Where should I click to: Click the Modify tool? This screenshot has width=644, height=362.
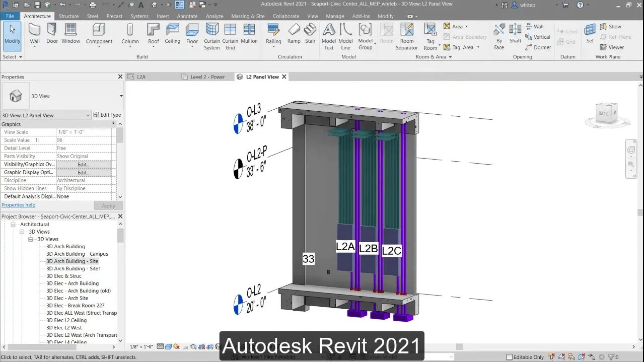coord(12,35)
